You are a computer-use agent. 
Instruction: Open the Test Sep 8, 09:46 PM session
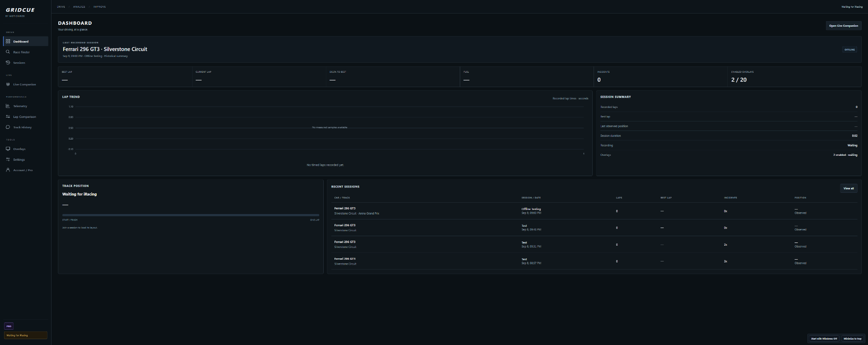[x=594, y=228]
